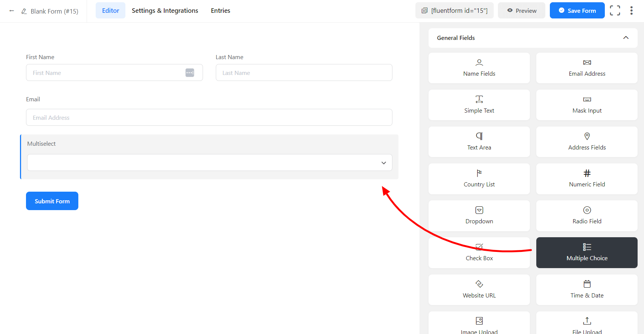Add the Radio Field element

(587, 216)
